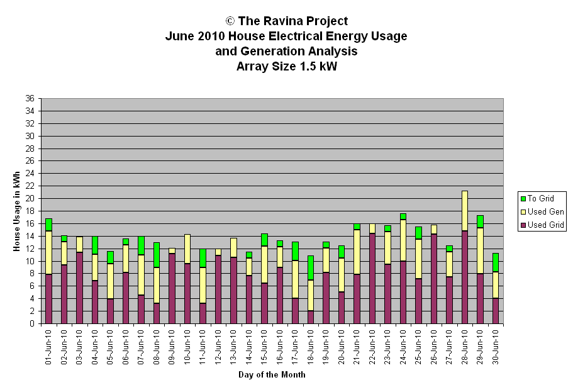
Task: Click the chart title 'The Ravina Project'
Action: pyautogui.click(x=287, y=21)
